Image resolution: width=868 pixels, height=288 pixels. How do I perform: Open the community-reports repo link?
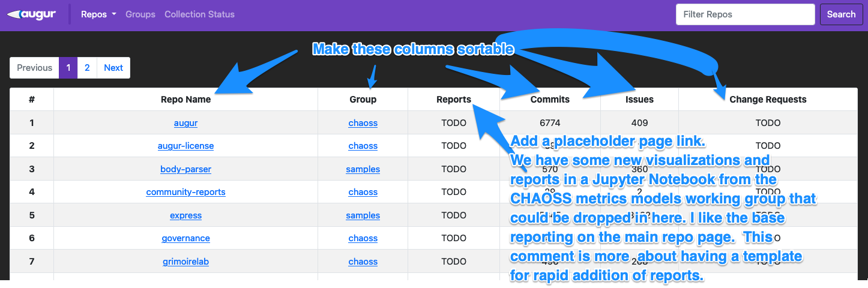point(185,192)
